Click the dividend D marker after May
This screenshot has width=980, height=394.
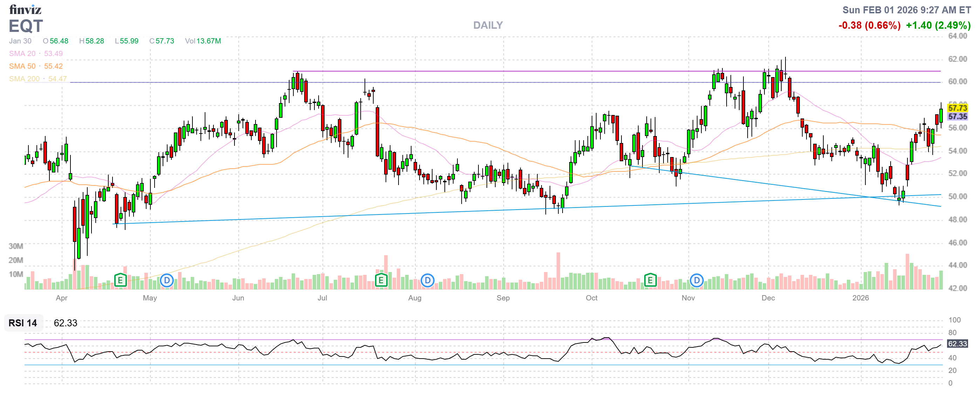pyautogui.click(x=166, y=281)
